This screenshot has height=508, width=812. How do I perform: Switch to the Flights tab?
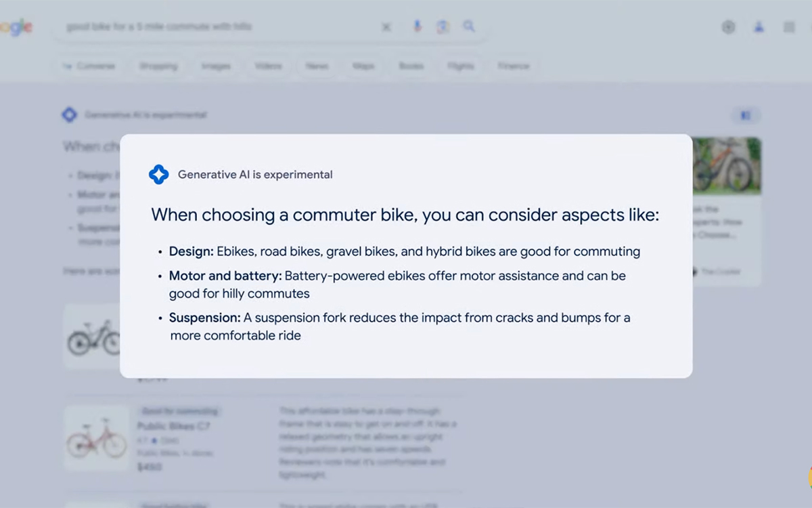(461, 66)
